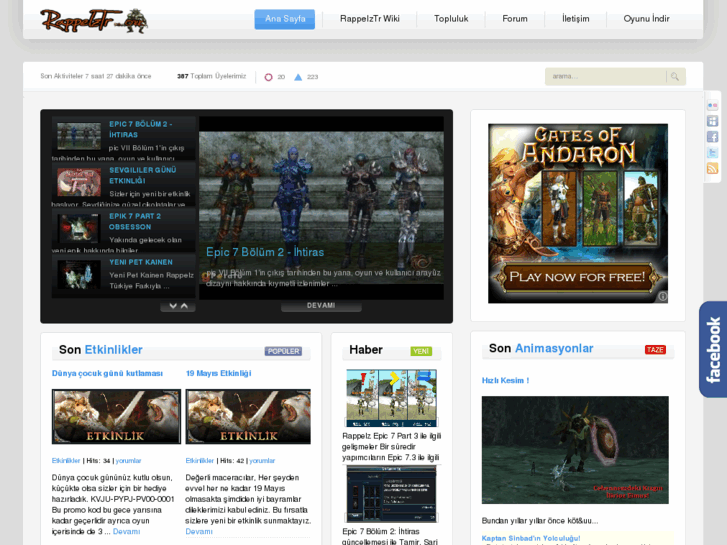Screen dimensions: 727x545
Task: Open the Flickr social sidebar icon
Action: point(713,106)
